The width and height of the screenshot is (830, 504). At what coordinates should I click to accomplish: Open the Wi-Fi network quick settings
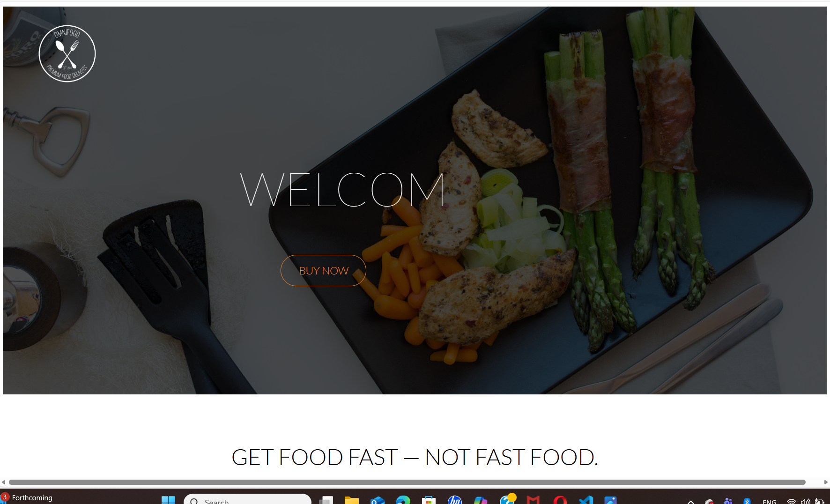tap(791, 501)
